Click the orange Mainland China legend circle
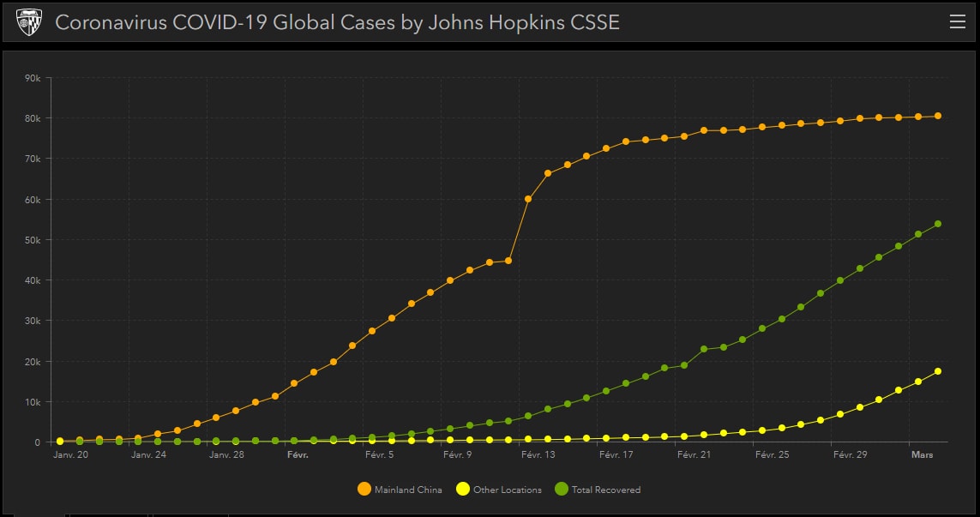This screenshot has height=517, width=980. [x=364, y=490]
